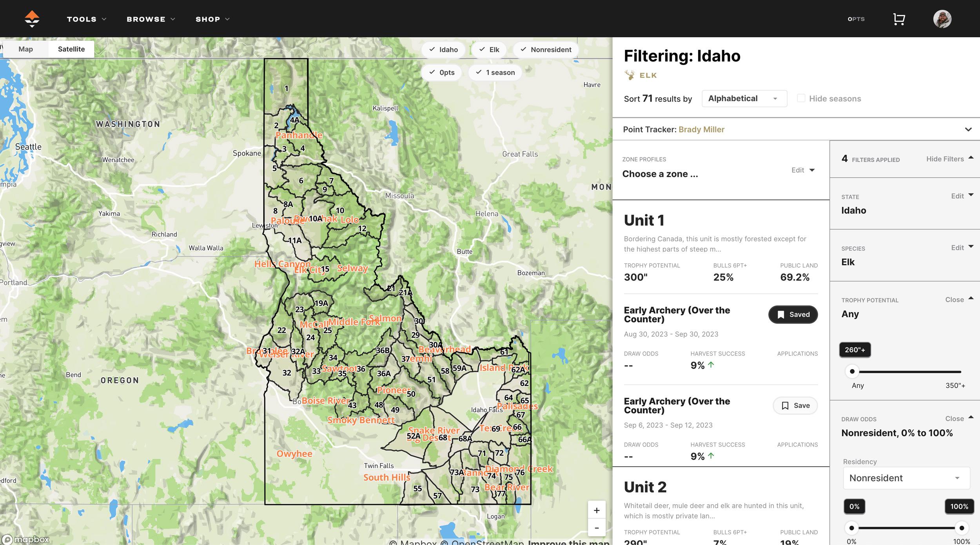Zoom out on the map with the minus control
Viewport: 980px width, 545px height.
coord(597,528)
